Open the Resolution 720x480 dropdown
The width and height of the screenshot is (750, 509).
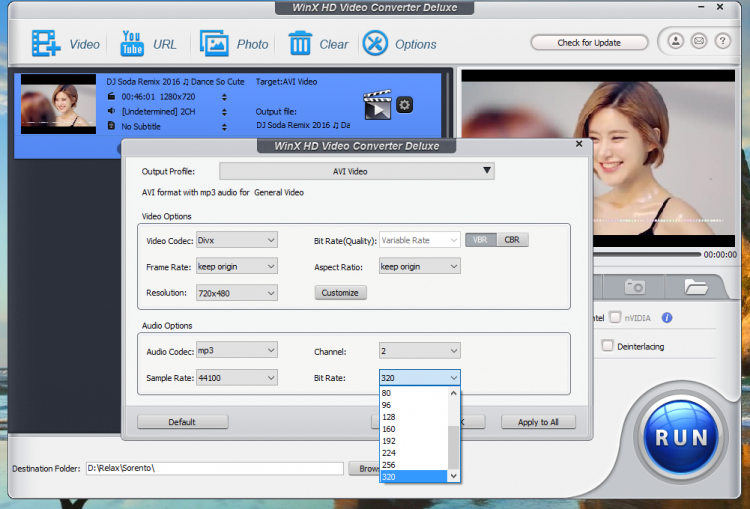237,293
